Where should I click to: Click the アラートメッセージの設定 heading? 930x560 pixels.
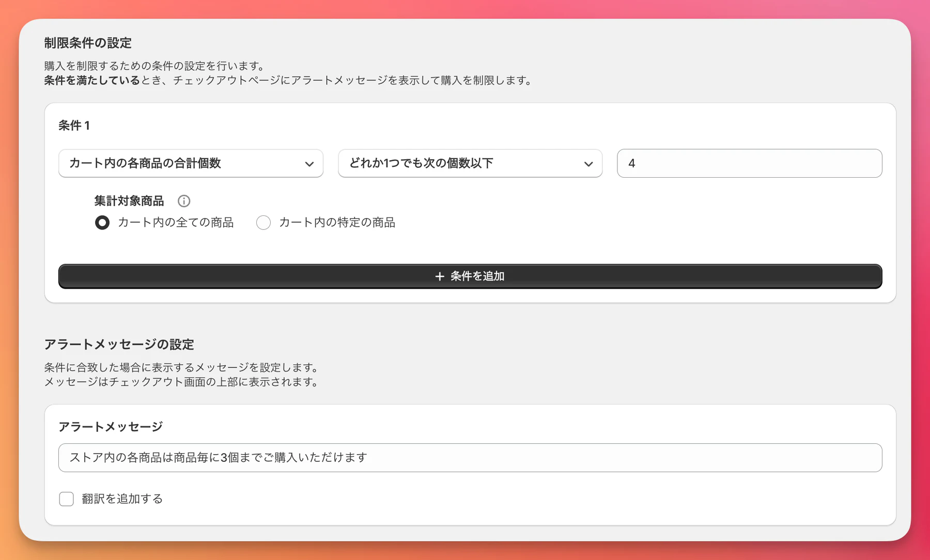[x=119, y=345]
